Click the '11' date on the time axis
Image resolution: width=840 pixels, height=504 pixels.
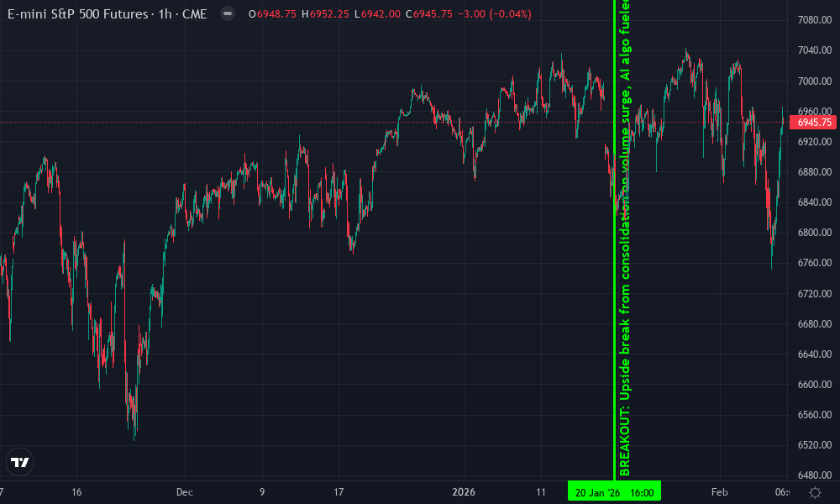coord(541,492)
